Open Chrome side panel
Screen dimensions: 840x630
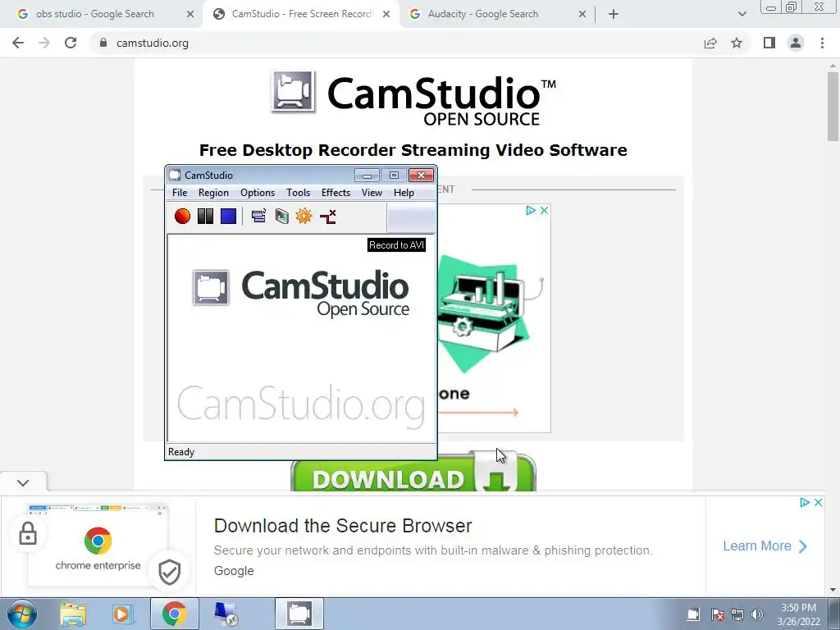[769, 43]
